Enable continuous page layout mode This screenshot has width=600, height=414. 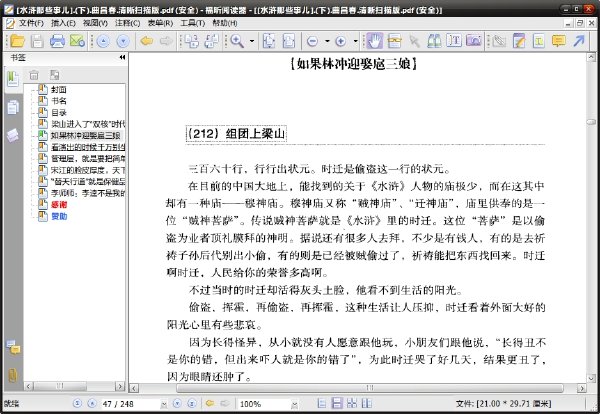[x=337, y=403]
